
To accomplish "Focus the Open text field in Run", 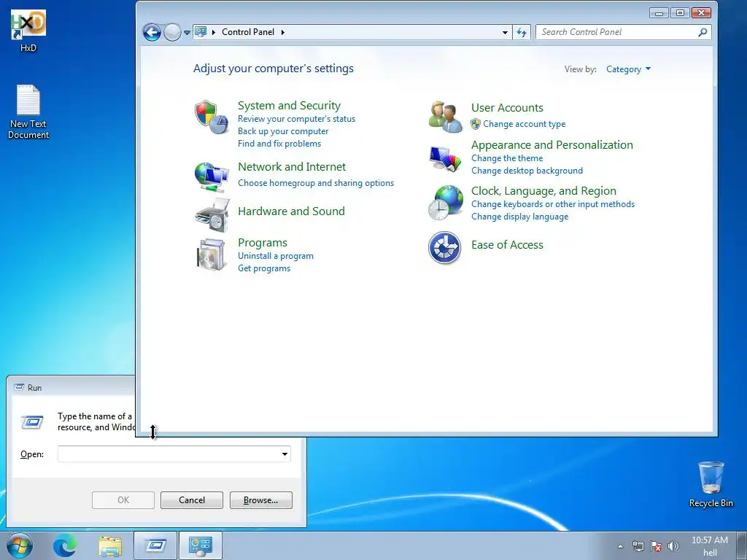I will (169, 454).
